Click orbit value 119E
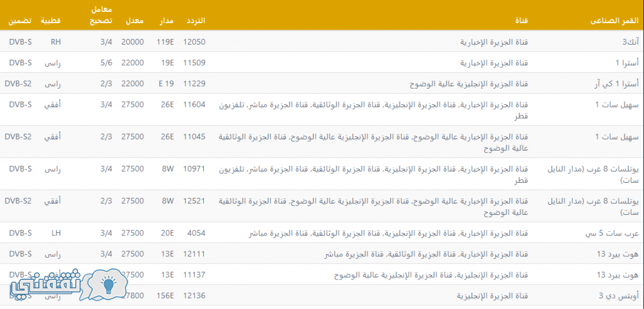 coord(165,42)
